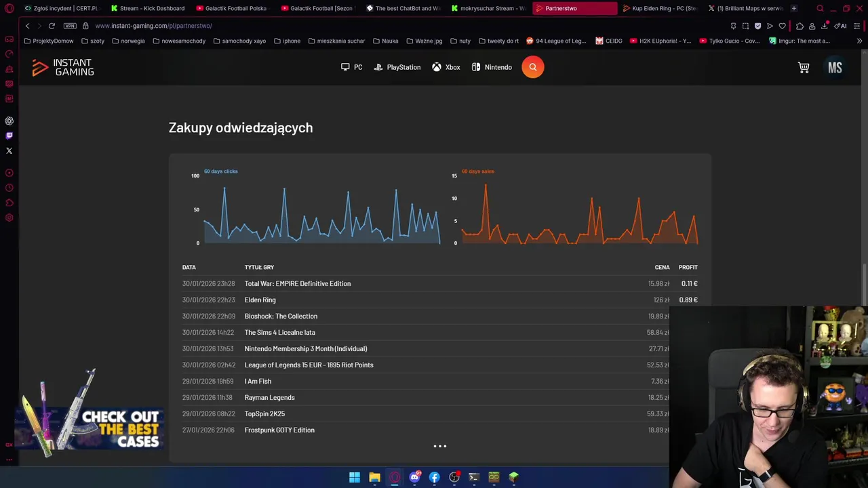868x488 pixels.
Task: Open tweety do rt bookmark folder
Action: 498,41
